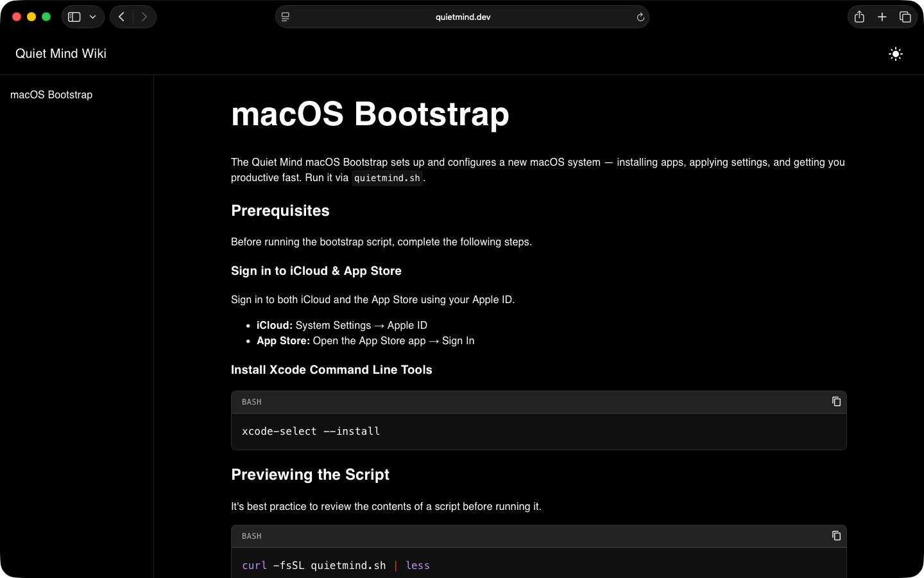This screenshot has width=924, height=578.
Task: Click the Prerequisites heading
Action: (x=280, y=211)
